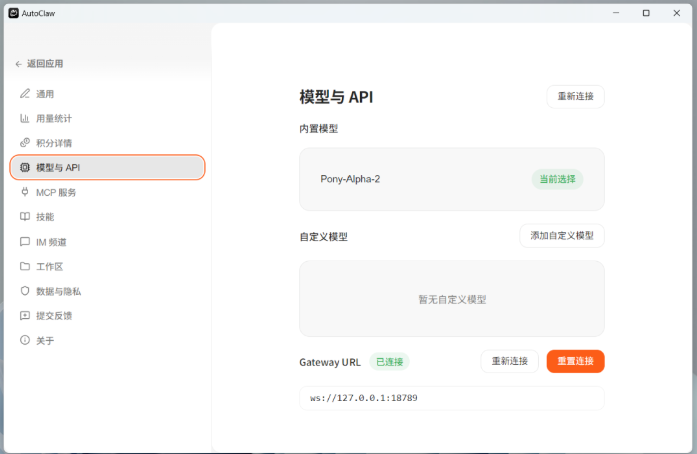Click the pencil icon for 通用
Screen dimensions: 697x454
(x=25, y=93)
